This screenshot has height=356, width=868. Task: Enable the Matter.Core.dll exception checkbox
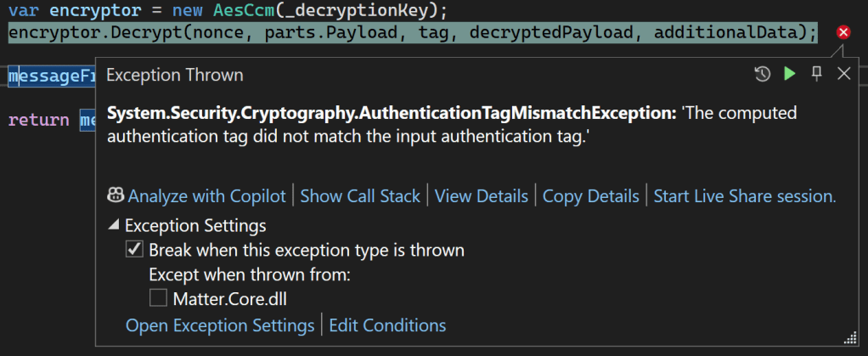[158, 298]
